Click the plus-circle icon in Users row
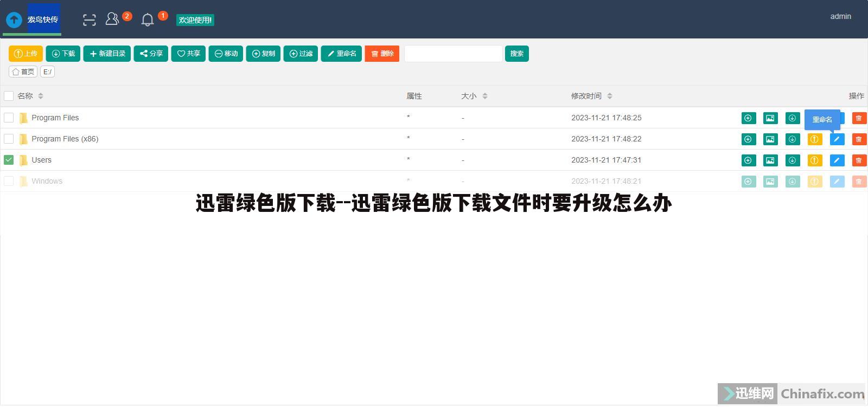 tap(749, 160)
